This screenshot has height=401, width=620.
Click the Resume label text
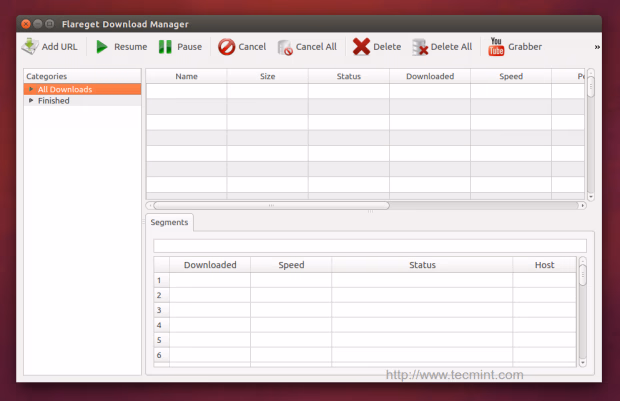tap(130, 47)
